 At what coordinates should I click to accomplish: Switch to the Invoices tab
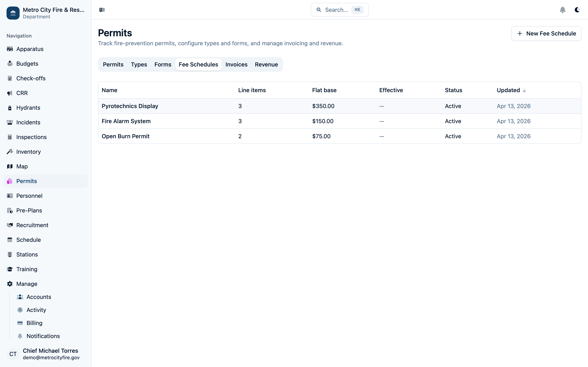pyautogui.click(x=236, y=64)
